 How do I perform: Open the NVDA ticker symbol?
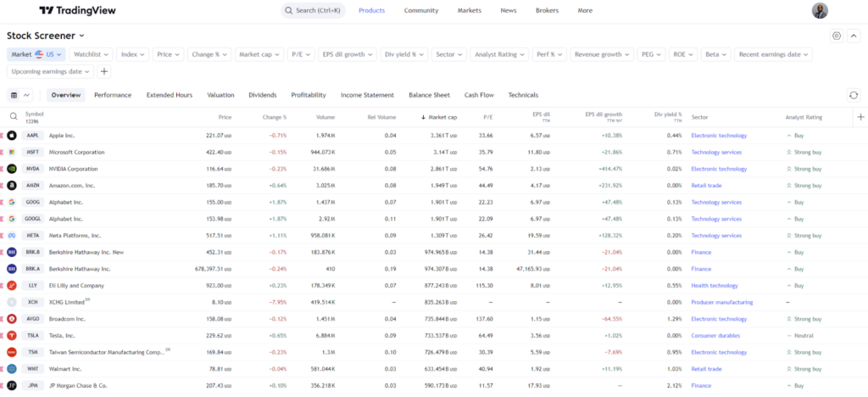click(x=33, y=169)
